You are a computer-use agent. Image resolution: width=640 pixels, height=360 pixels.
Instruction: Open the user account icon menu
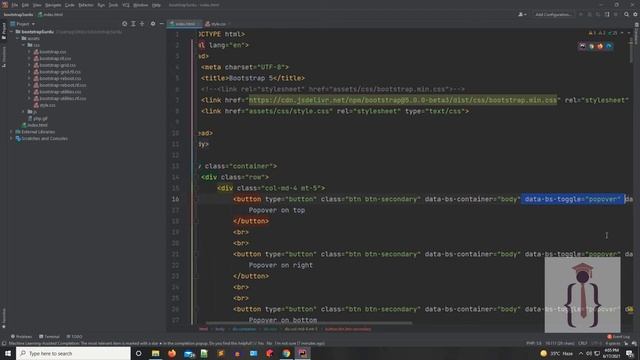pyautogui.click(x=522, y=14)
